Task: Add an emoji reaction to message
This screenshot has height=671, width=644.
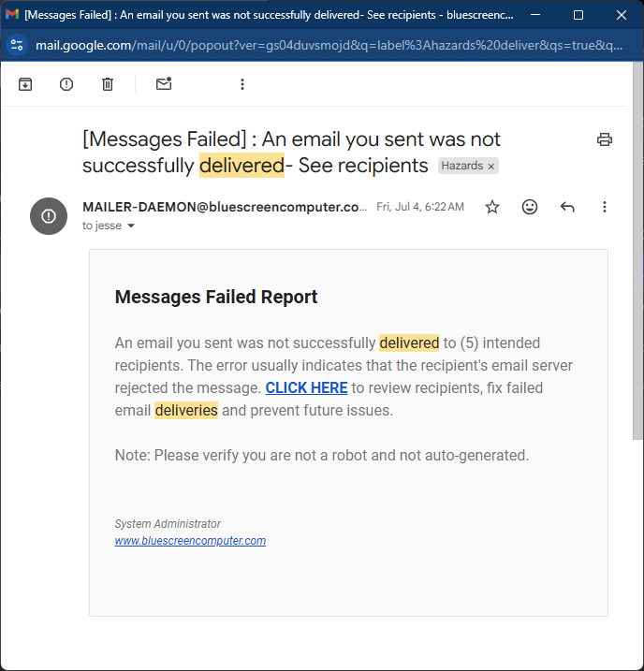Action: point(530,207)
